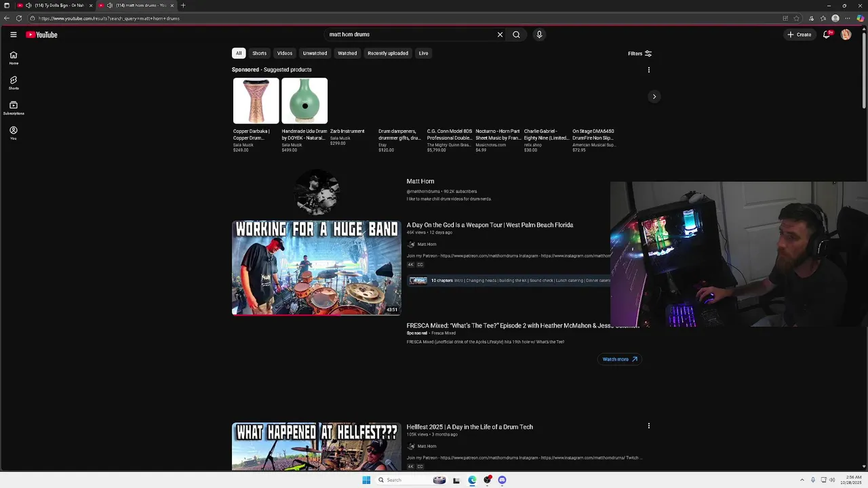Open the browser profile icon

pos(835,18)
